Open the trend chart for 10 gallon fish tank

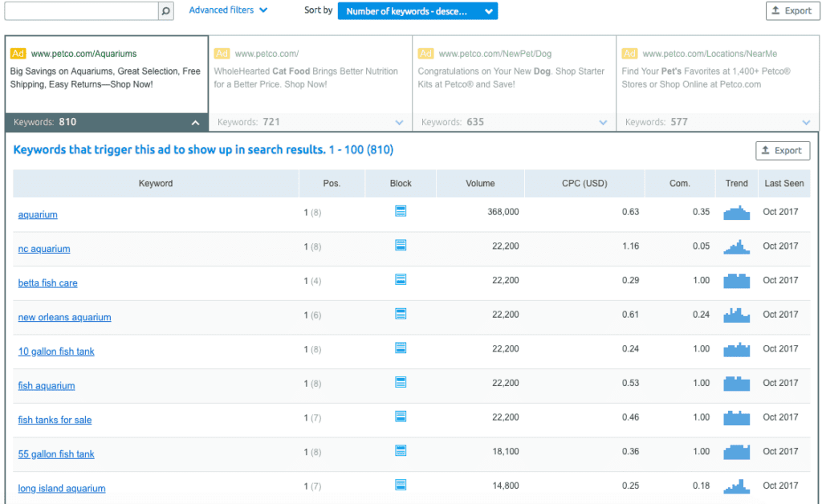click(x=737, y=349)
